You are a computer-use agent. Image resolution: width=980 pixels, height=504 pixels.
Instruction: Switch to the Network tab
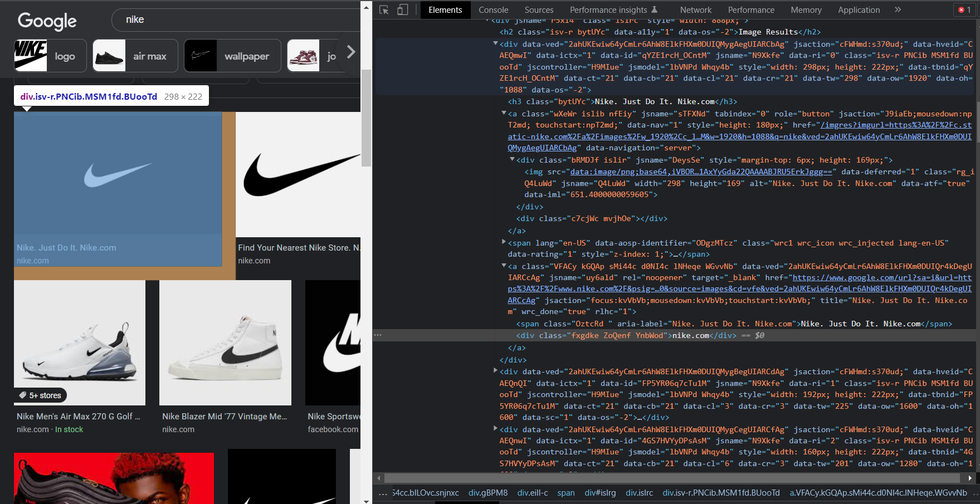coord(695,10)
